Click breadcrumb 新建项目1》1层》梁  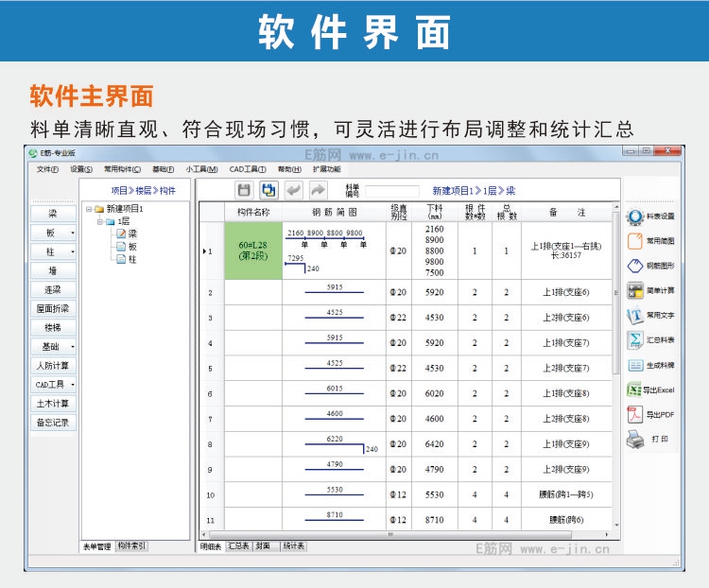(474, 191)
